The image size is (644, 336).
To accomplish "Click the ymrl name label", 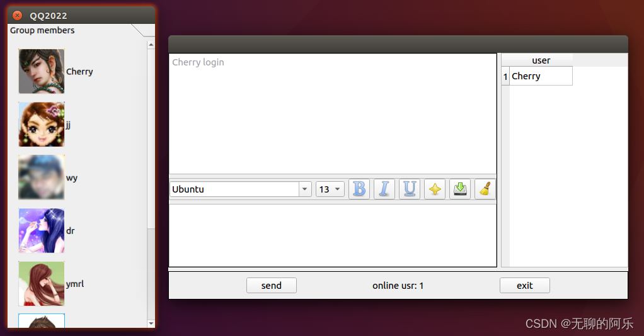I will [x=75, y=284].
